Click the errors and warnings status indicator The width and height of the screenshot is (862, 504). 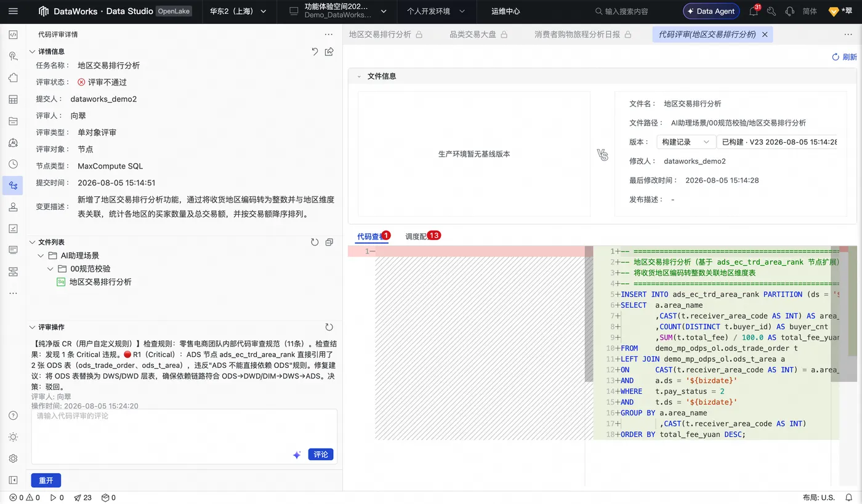pos(25,497)
